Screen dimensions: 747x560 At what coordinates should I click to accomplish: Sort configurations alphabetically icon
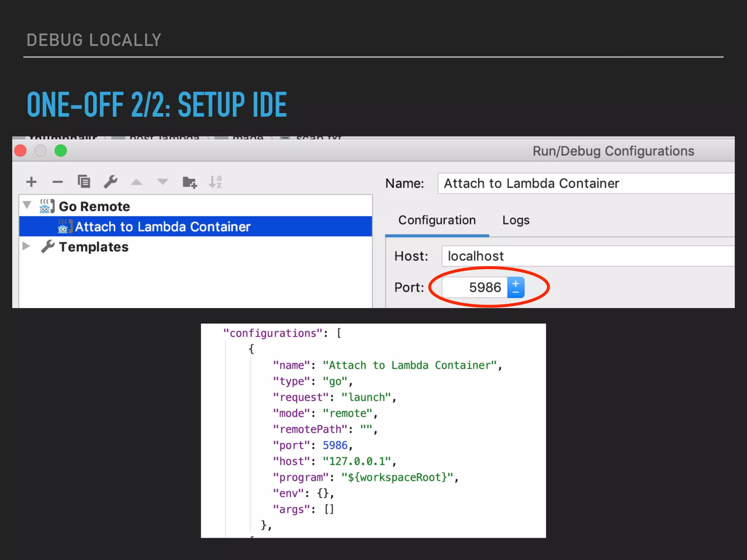(215, 181)
